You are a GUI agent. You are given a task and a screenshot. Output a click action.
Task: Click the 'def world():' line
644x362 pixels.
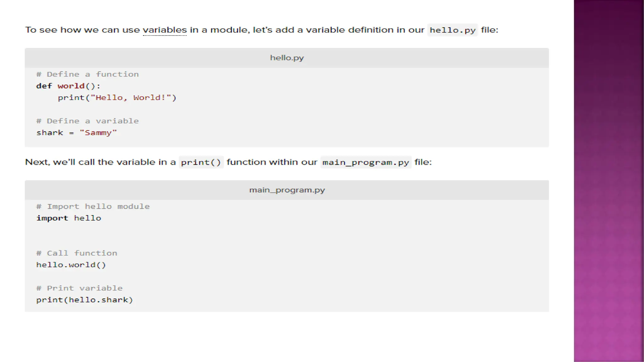tap(68, 86)
